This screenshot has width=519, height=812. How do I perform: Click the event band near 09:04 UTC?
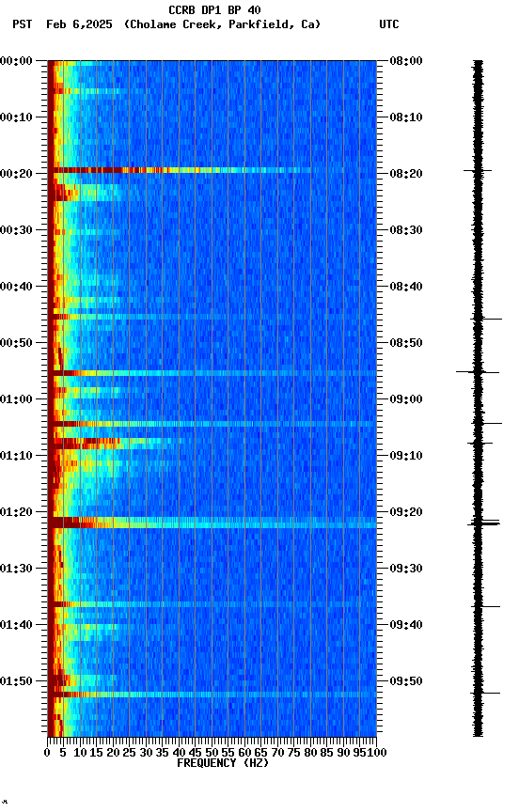pyautogui.click(x=212, y=424)
